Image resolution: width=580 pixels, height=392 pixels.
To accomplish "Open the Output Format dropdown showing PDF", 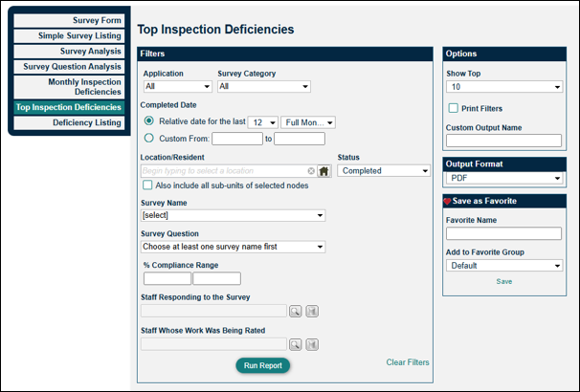I will [504, 178].
